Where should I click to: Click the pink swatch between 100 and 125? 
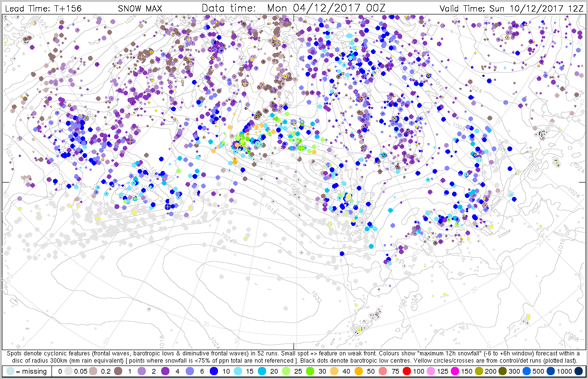tap(431, 371)
